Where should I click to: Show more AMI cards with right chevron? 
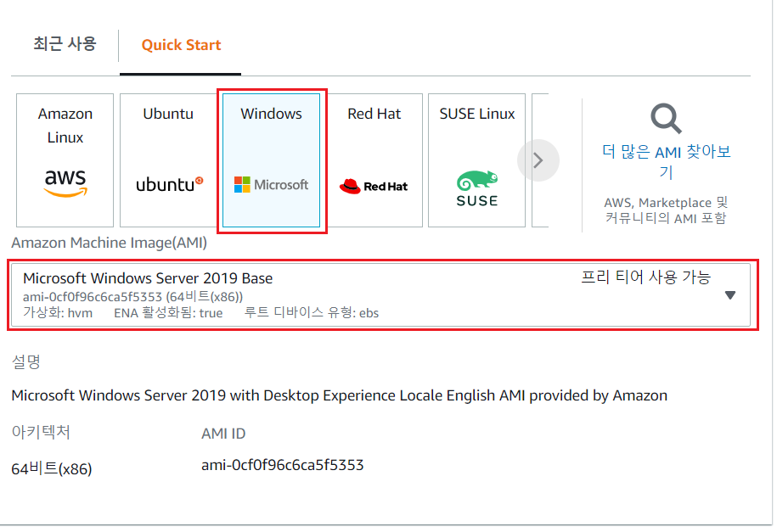(x=538, y=160)
